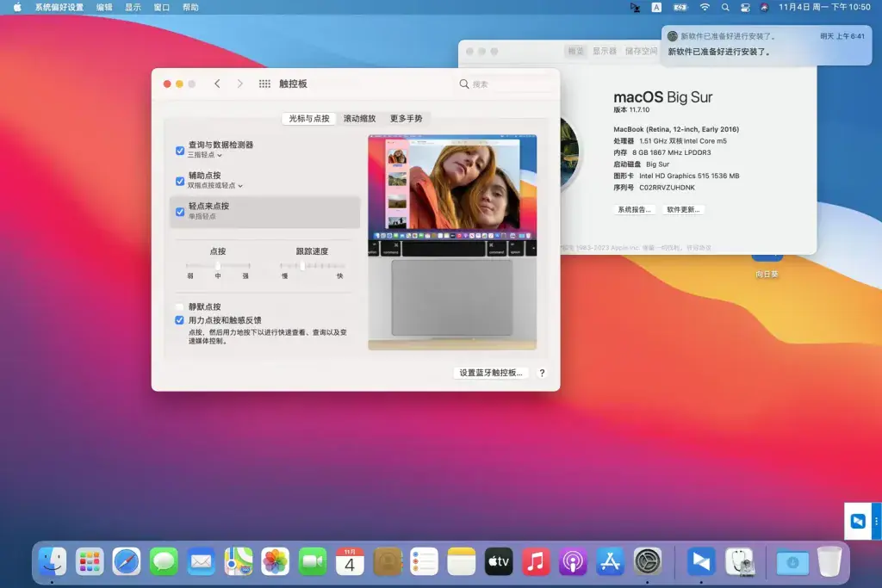
Task: Click 软件更新 in About This Mac window
Action: (683, 210)
